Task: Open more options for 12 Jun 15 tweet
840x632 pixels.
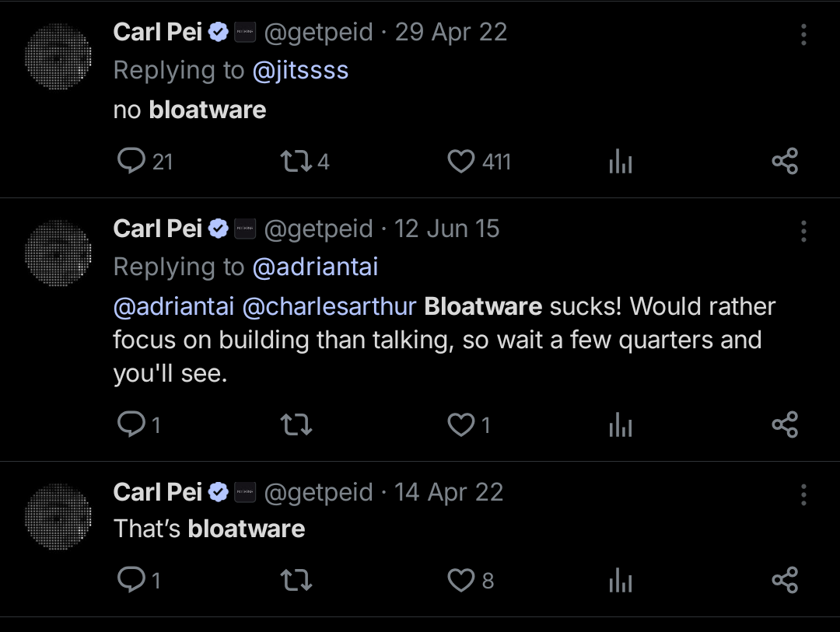Action: [803, 231]
